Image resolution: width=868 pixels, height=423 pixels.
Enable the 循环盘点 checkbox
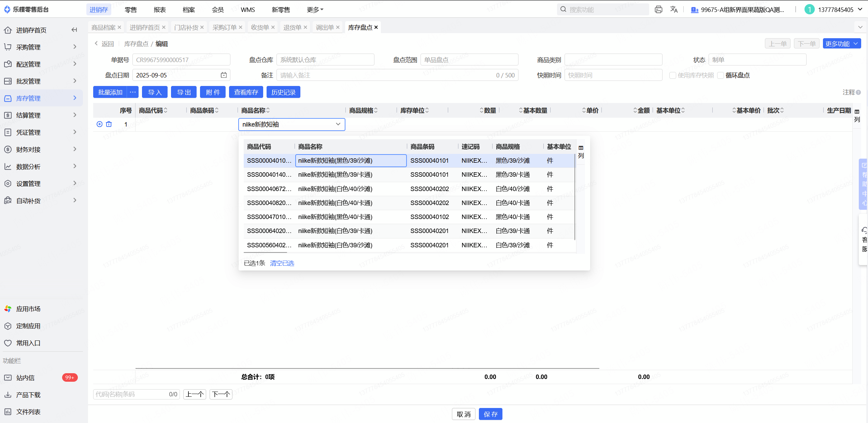[721, 75]
